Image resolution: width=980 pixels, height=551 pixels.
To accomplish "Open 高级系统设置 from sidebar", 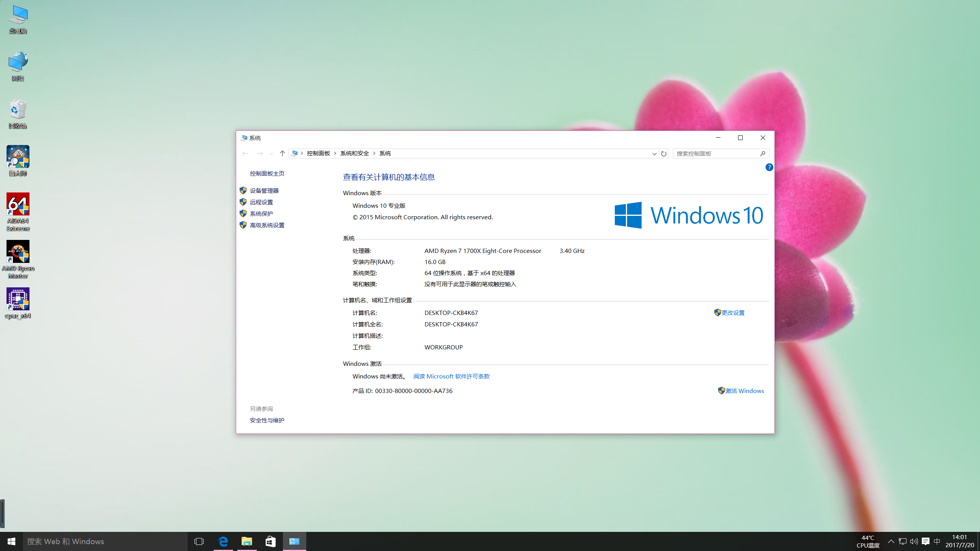I will pos(267,225).
